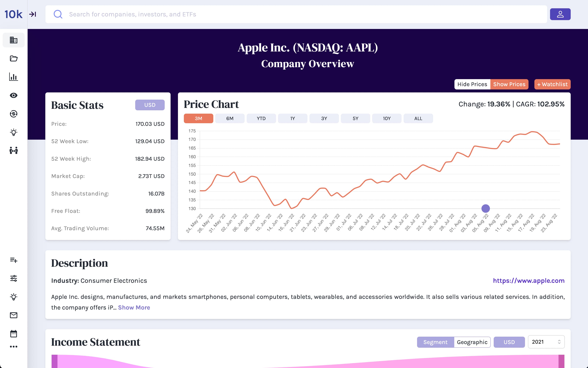Image resolution: width=588 pixels, height=368 pixels.
Task: Toggle USD currency in Basic Stats
Action: click(x=150, y=105)
